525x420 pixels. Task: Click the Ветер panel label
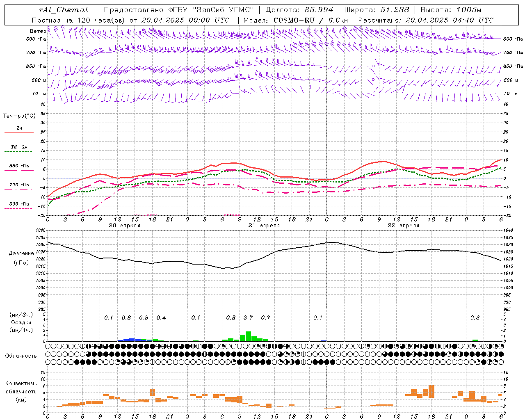pyautogui.click(x=38, y=31)
